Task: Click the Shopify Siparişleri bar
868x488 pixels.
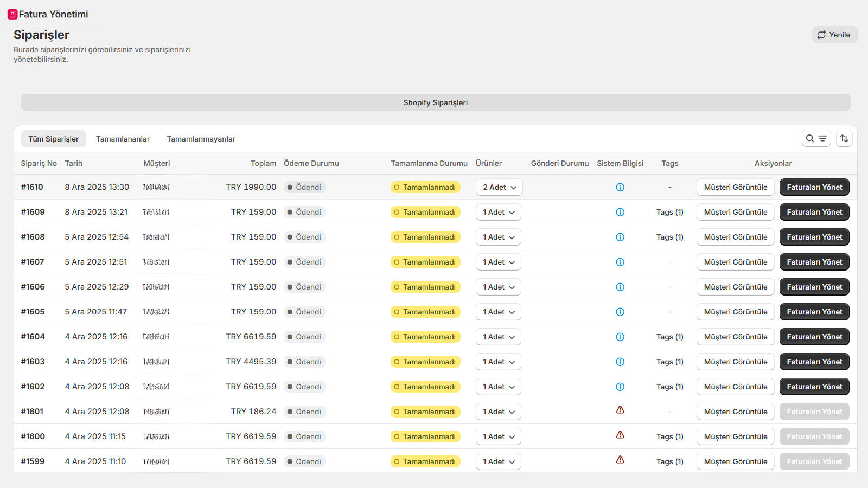Action: tap(435, 102)
